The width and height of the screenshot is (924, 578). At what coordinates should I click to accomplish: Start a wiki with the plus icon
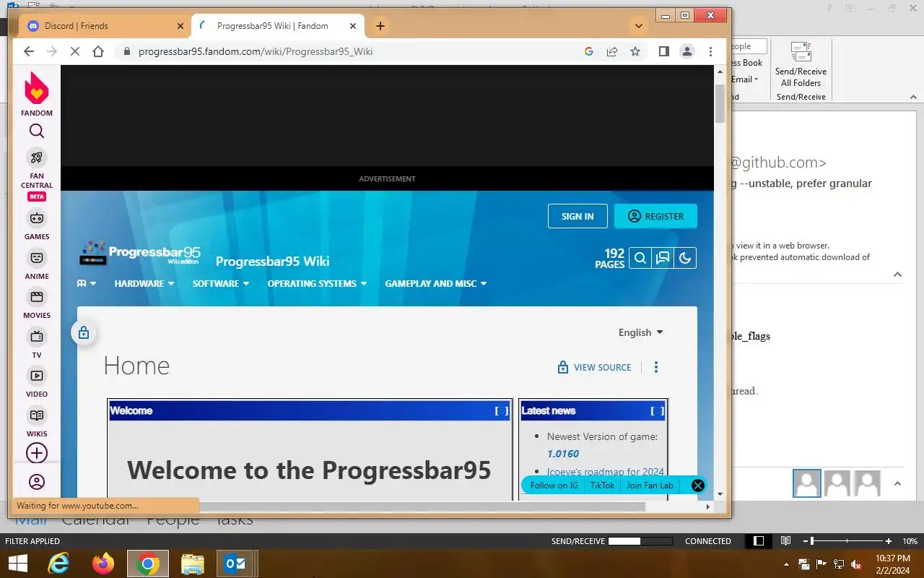click(37, 453)
